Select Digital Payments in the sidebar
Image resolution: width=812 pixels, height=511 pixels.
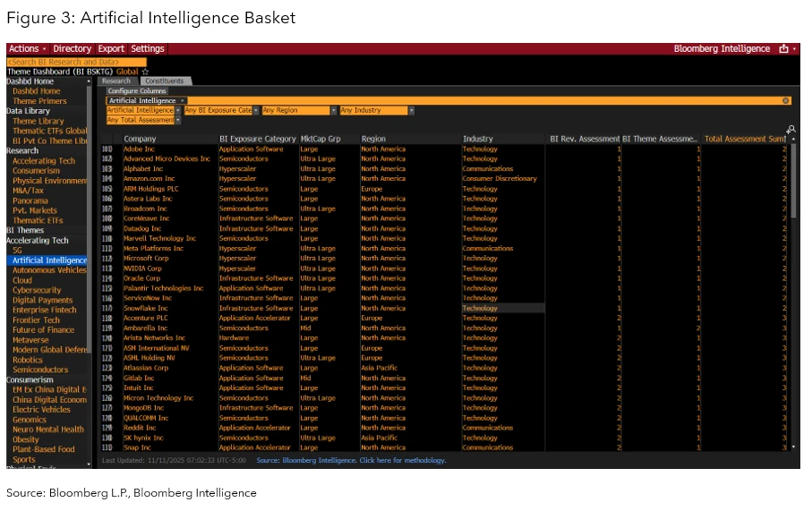[x=42, y=301]
